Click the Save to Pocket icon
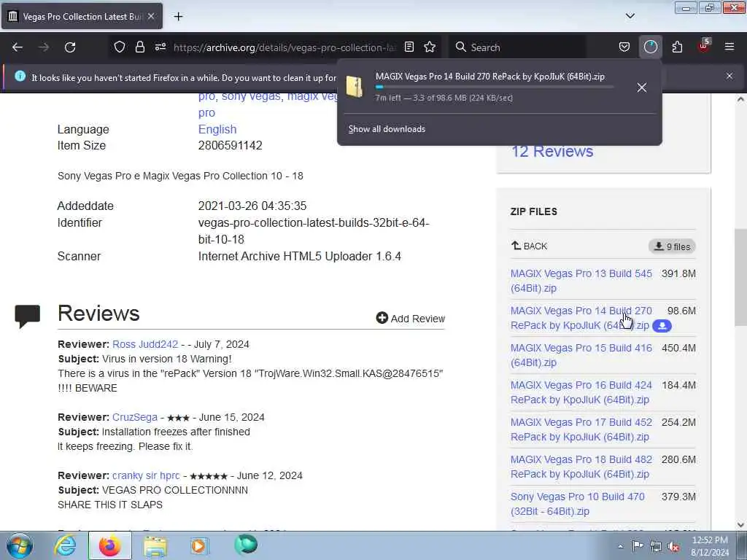Viewport: 747px width, 560px height. coord(624,47)
